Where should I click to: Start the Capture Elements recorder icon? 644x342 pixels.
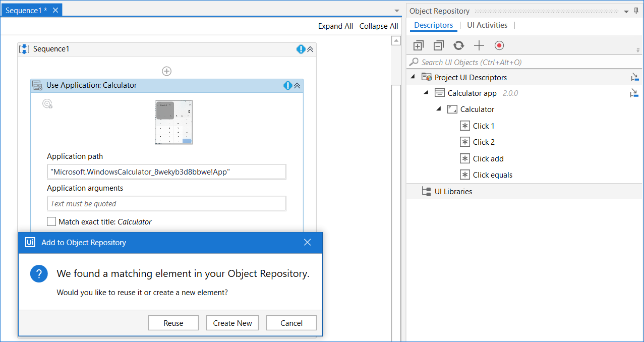pos(499,46)
